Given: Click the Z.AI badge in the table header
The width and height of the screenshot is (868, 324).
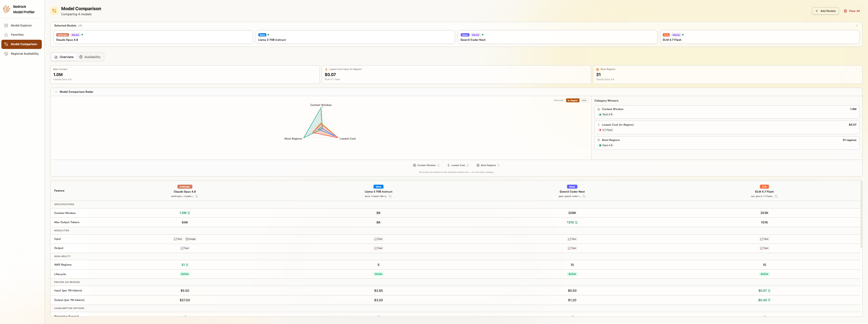Looking at the screenshot, I should click(x=764, y=187).
